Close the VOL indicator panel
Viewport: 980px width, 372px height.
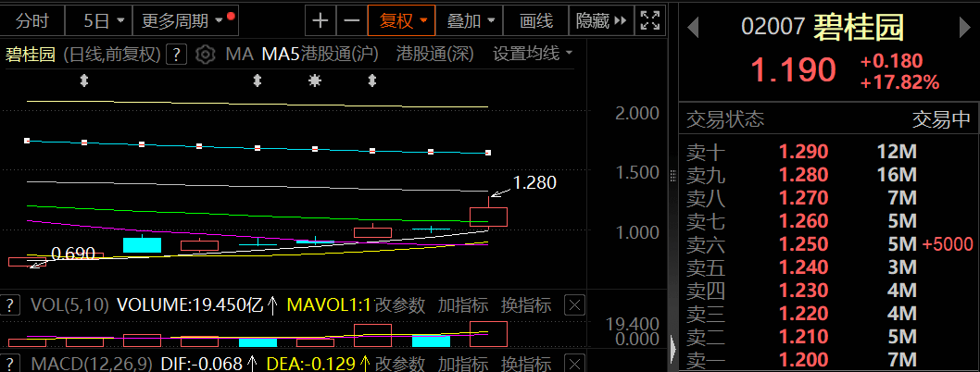coord(574,304)
